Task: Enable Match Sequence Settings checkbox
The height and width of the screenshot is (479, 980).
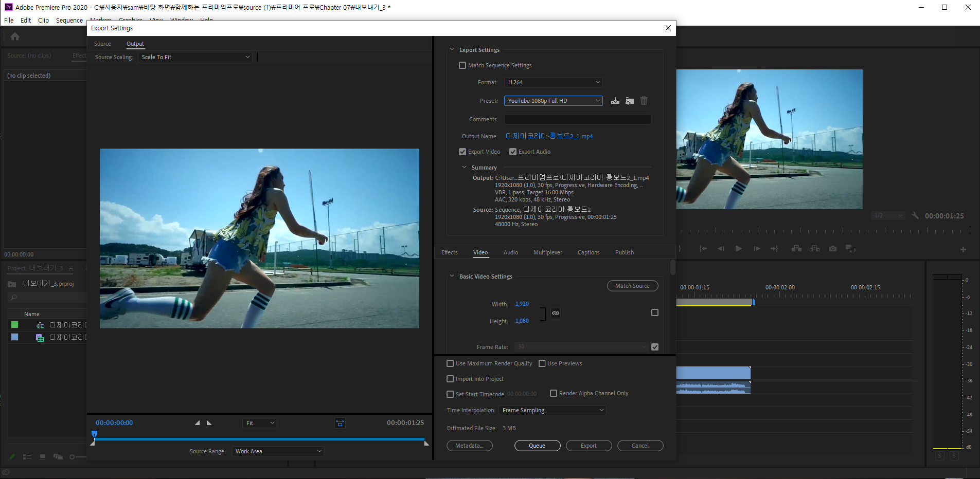Action: 462,65
